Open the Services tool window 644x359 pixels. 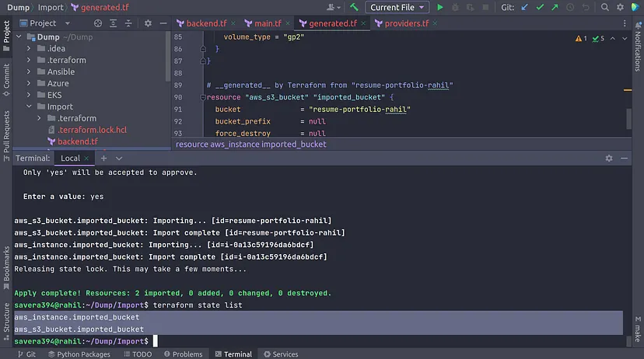[x=281, y=354]
